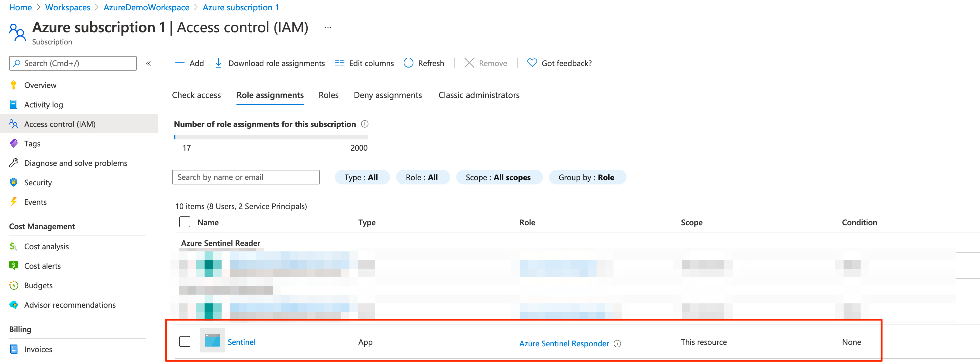Open the Type : All filter
This screenshot has height=364, width=980.
(x=362, y=177)
